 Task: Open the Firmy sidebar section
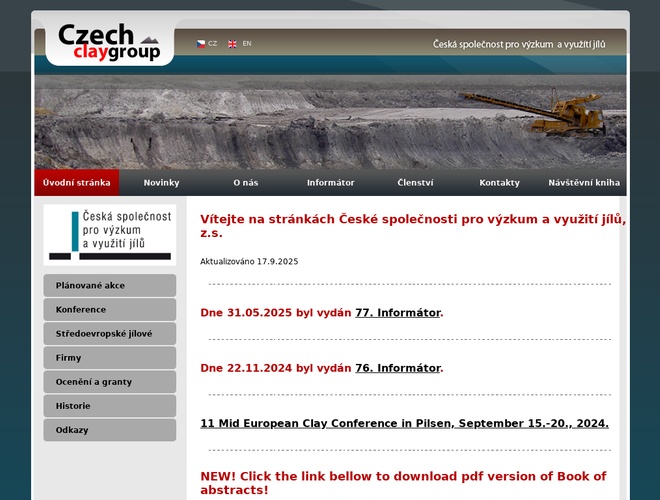[109, 358]
